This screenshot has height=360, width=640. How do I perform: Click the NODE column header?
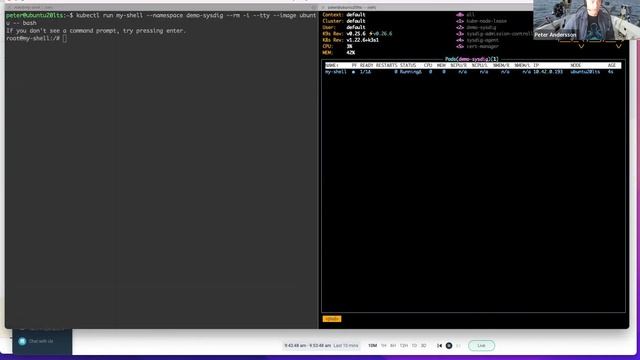(x=576, y=65)
